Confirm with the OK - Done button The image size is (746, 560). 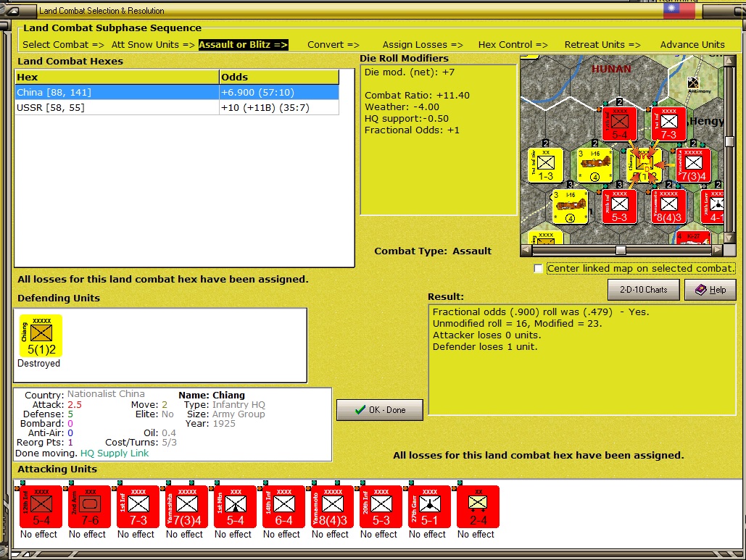(x=380, y=410)
